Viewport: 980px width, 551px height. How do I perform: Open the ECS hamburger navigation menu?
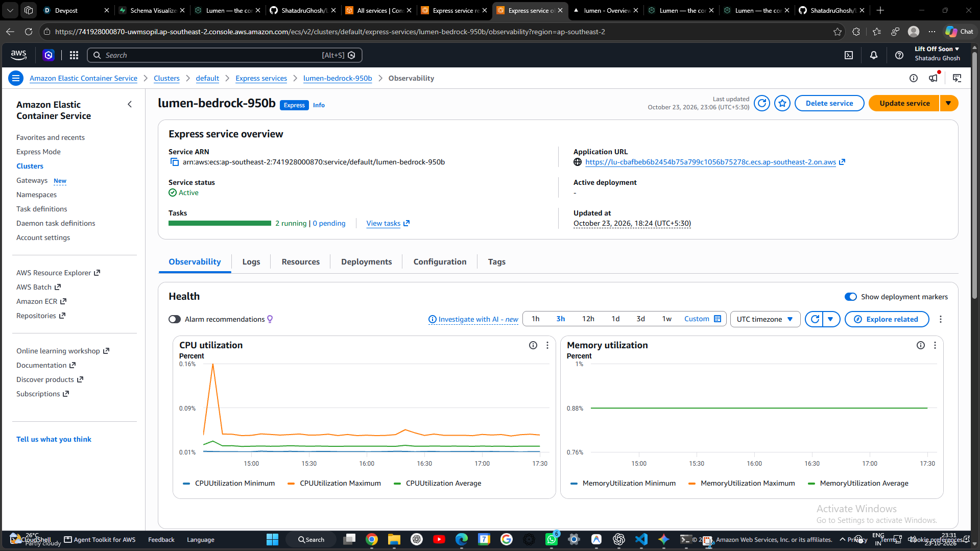tap(16, 78)
